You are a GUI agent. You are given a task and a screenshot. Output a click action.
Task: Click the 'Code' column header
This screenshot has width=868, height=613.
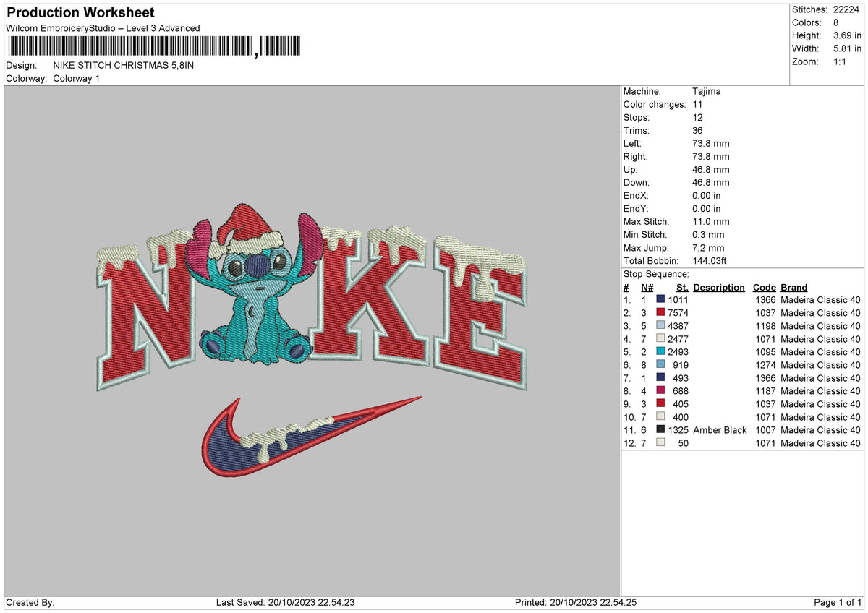[x=764, y=287]
